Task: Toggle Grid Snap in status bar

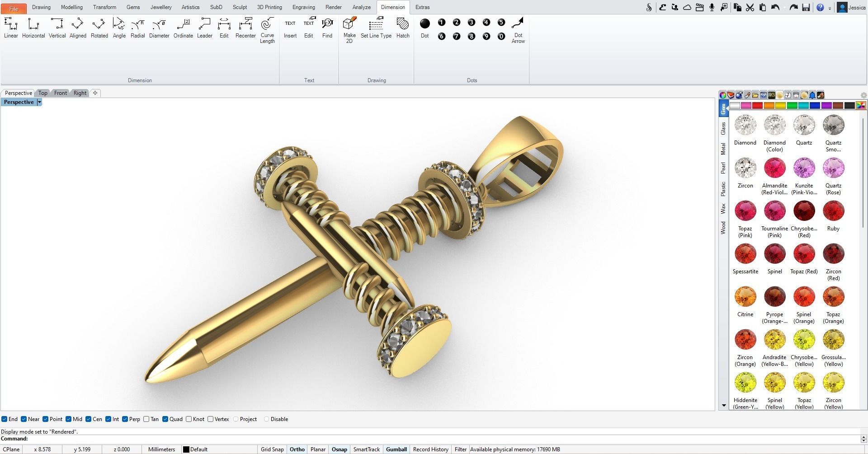Action: click(272, 449)
